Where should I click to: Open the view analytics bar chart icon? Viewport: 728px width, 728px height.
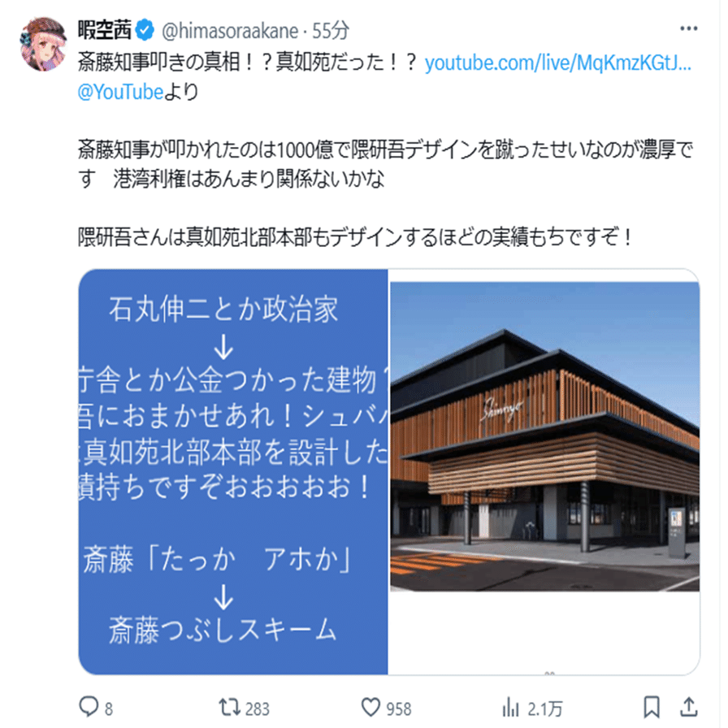(x=509, y=707)
